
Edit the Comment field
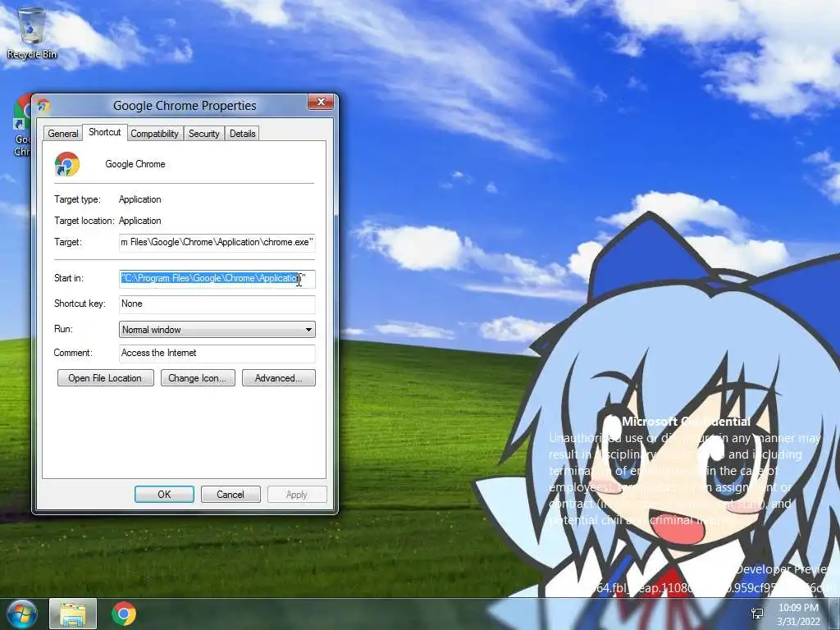[x=217, y=353]
